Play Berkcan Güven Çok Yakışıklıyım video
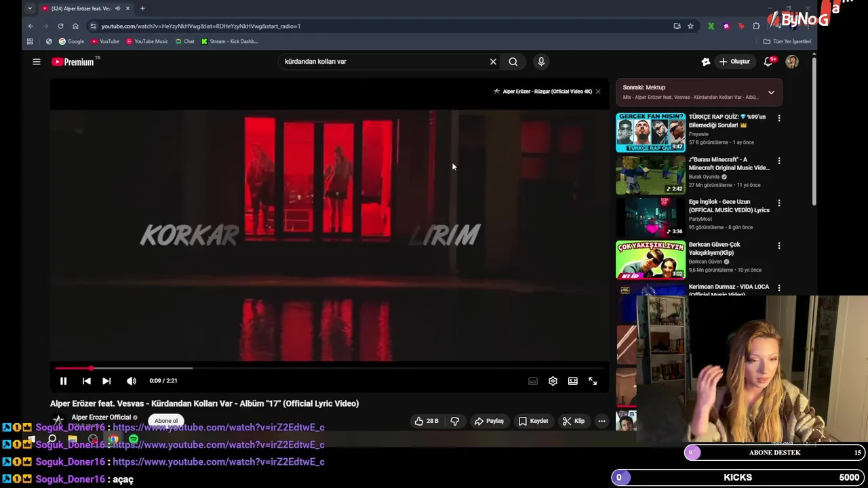Image resolution: width=868 pixels, height=488 pixels. point(650,260)
